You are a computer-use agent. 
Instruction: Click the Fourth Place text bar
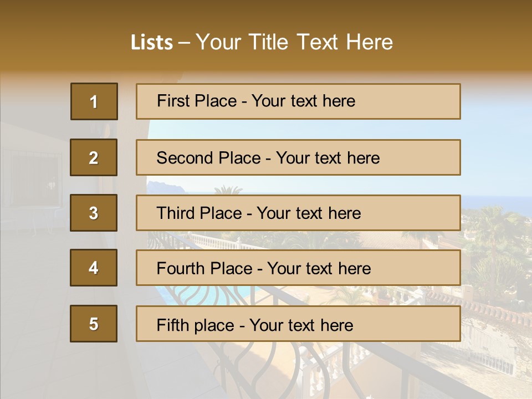point(298,268)
